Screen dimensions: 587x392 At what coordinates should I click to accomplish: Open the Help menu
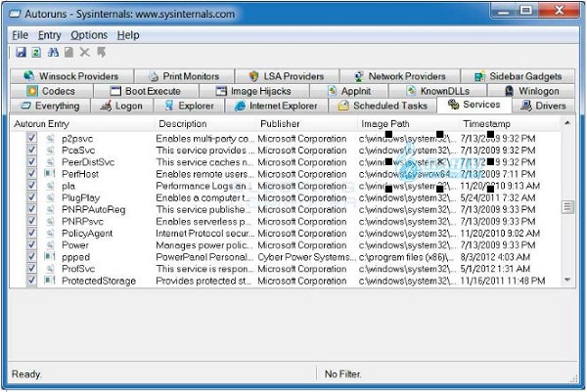128,35
